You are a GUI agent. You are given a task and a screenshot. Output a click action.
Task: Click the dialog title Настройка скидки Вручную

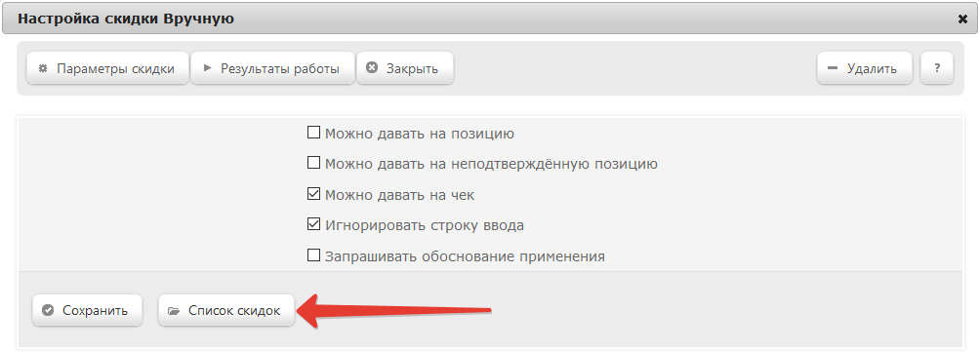126,19
